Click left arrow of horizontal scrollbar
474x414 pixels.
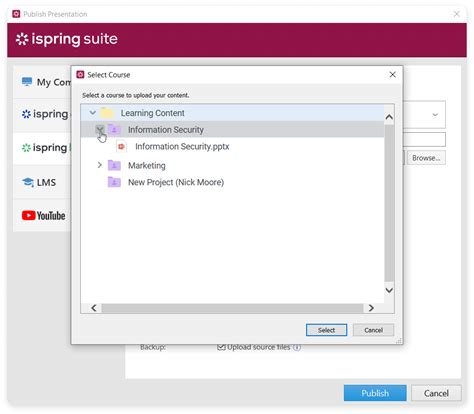[94, 308]
